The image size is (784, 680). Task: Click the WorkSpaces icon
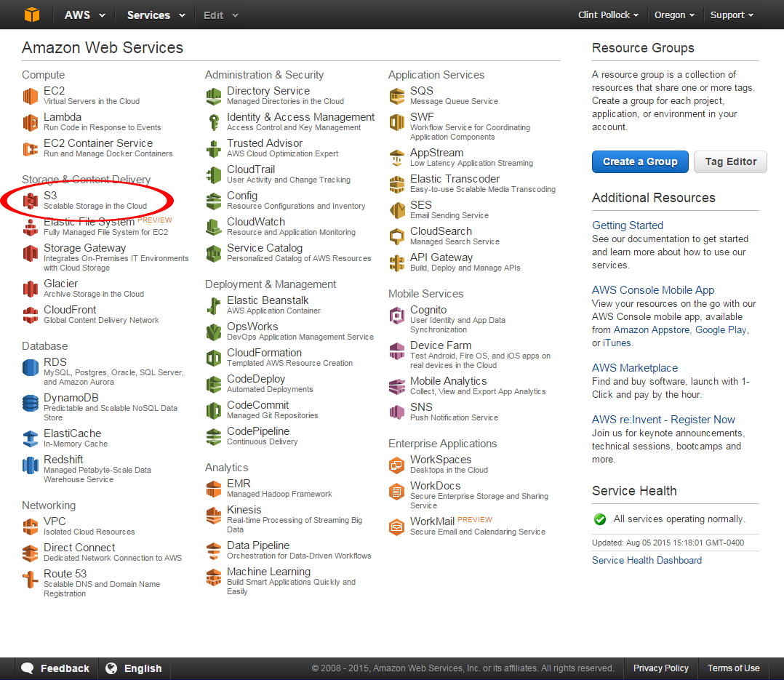coord(397,465)
